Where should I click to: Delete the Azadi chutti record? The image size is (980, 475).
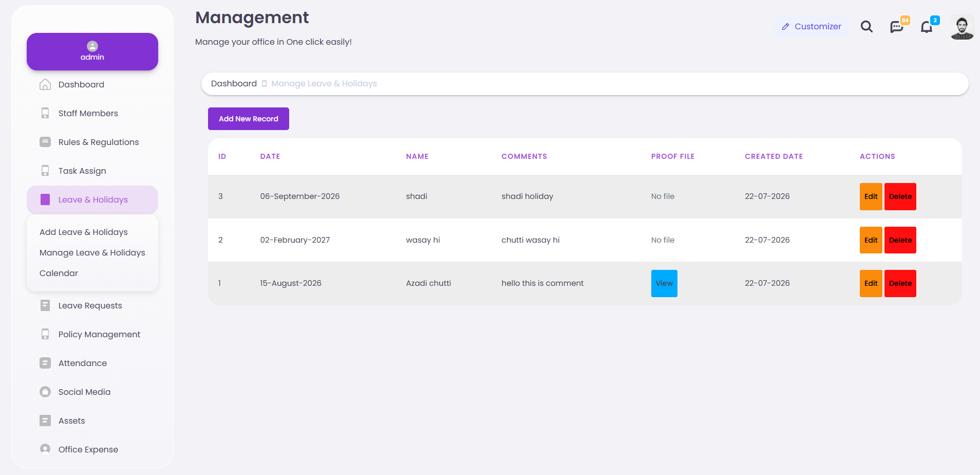click(900, 283)
